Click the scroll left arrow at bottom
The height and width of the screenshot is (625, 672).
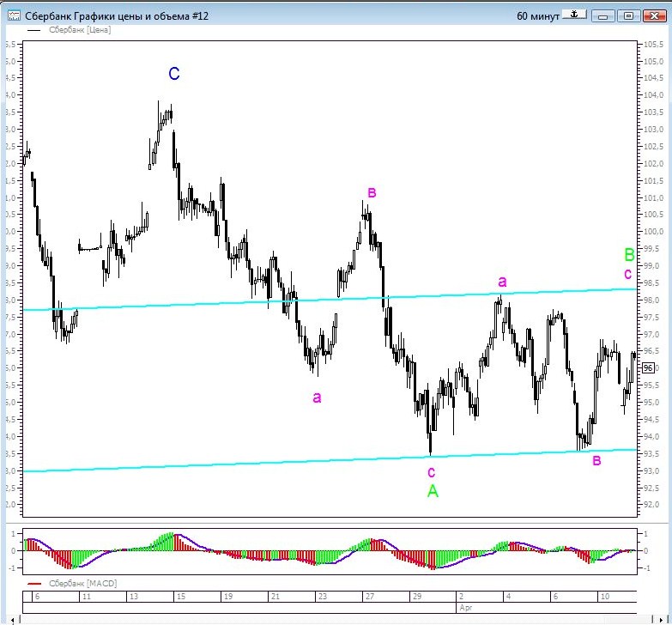coord(12,620)
